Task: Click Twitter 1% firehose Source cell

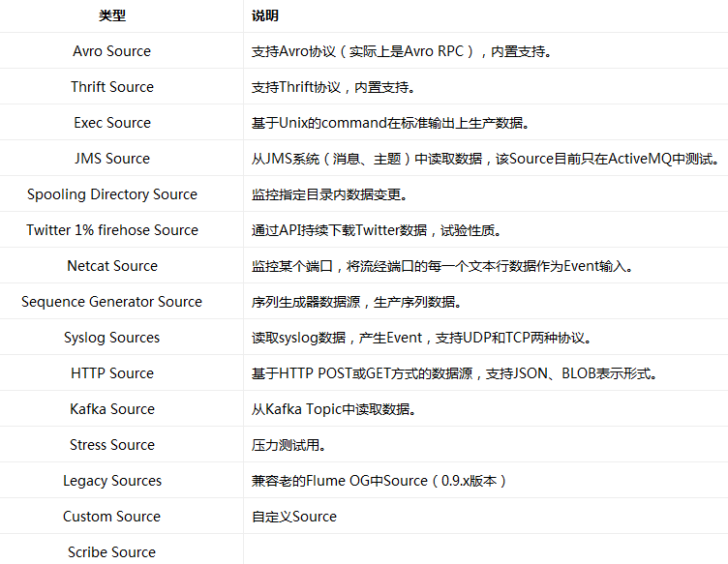Action: pyautogui.click(x=112, y=230)
